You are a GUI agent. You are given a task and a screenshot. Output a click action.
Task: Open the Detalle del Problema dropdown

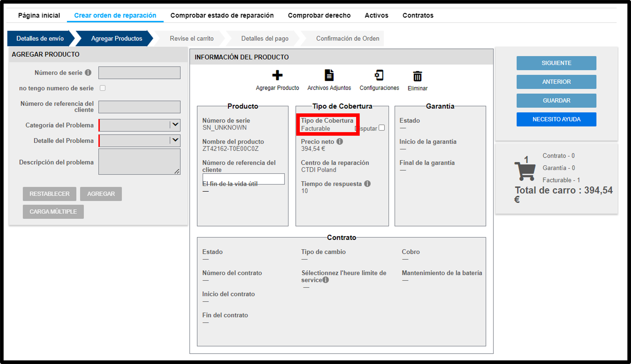[x=140, y=140]
